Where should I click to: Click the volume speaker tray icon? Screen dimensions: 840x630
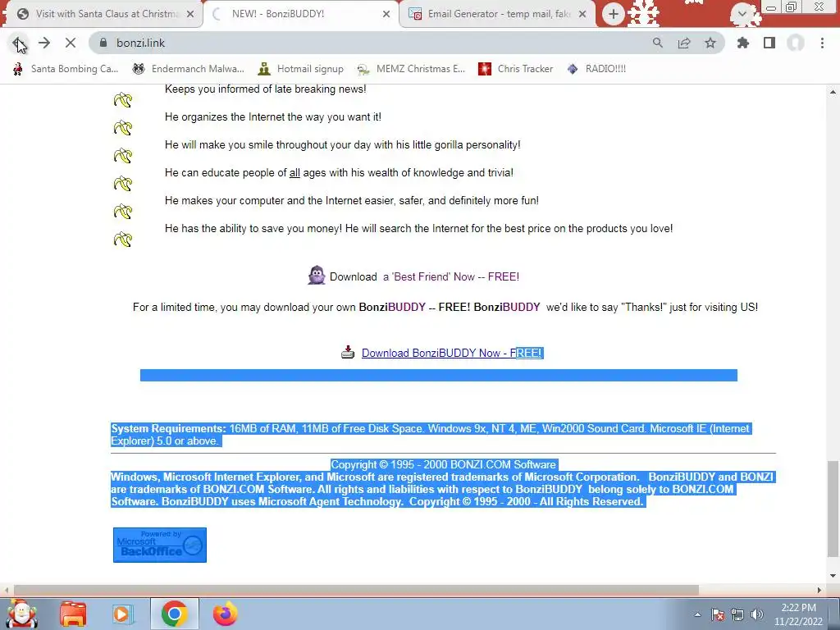[757, 614]
